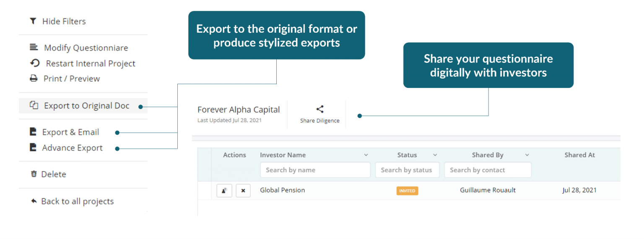Click the Modify Questionnaire list icon
The width and height of the screenshot is (644, 239).
(34, 48)
